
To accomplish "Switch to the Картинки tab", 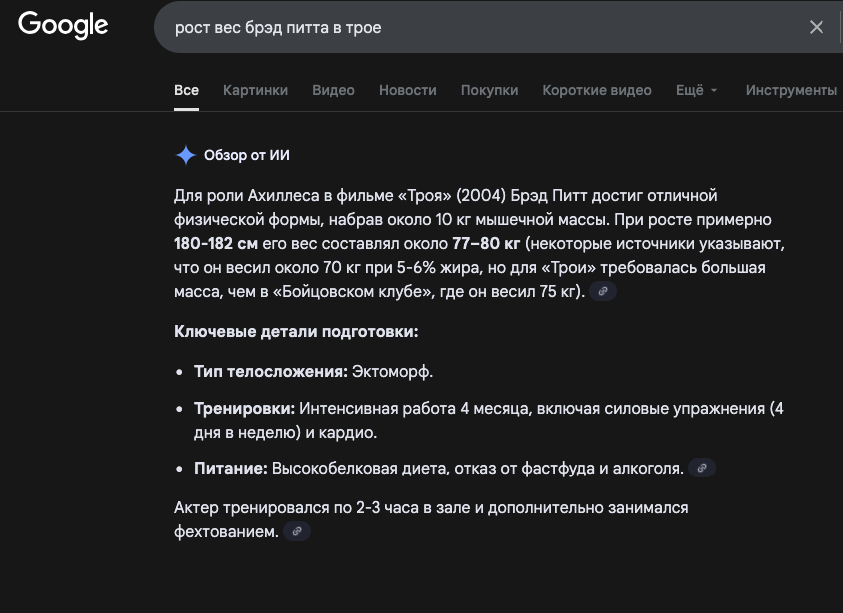I will (255, 90).
